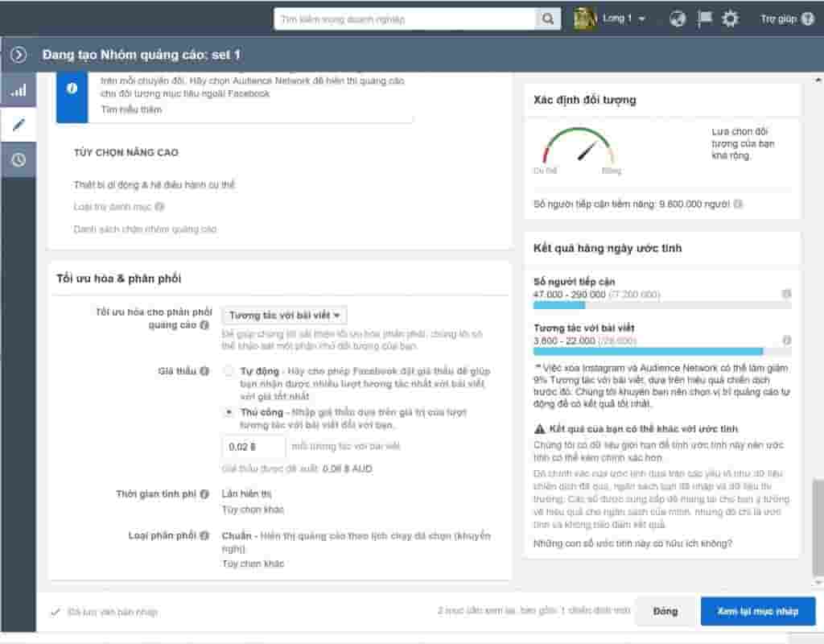Open the clock history sidebar icon
824x644 pixels.
coord(19,160)
